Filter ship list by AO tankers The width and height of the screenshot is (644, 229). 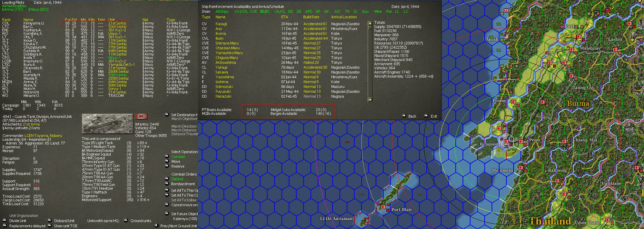click(x=337, y=11)
